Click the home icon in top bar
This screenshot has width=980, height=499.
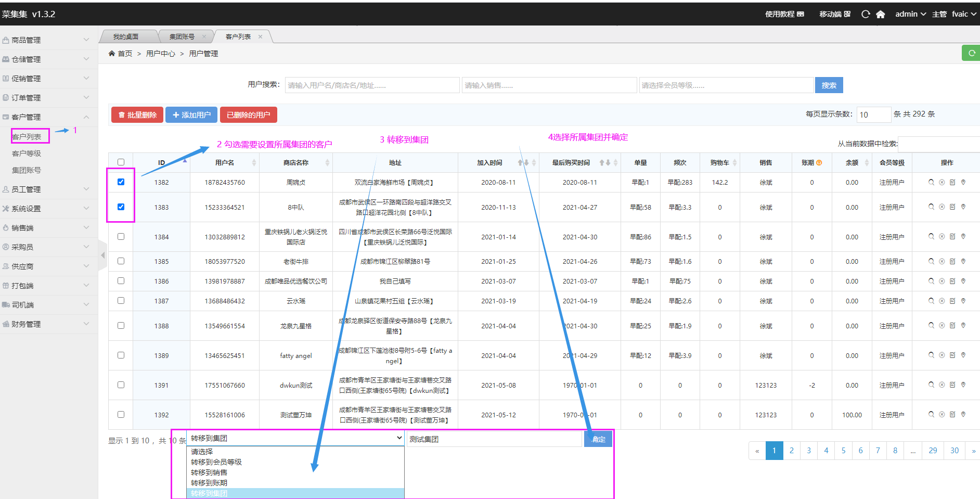click(x=880, y=14)
